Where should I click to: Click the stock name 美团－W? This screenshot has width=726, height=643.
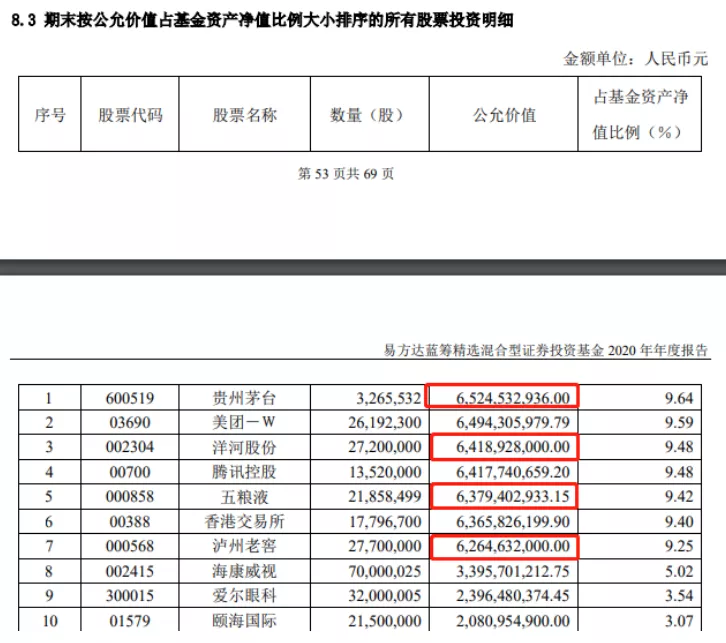click(x=244, y=422)
